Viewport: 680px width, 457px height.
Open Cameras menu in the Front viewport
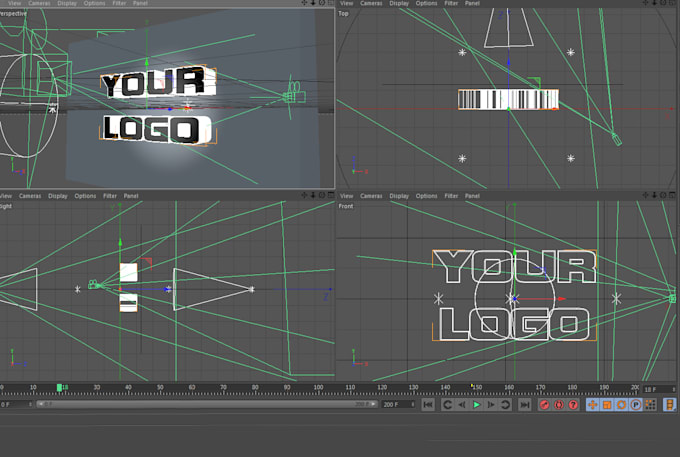click(371, 196)
